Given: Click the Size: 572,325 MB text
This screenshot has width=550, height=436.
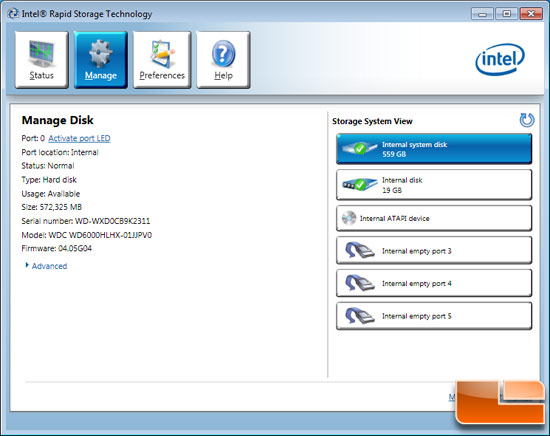Looking at the screenshot, I should (52, 207).
